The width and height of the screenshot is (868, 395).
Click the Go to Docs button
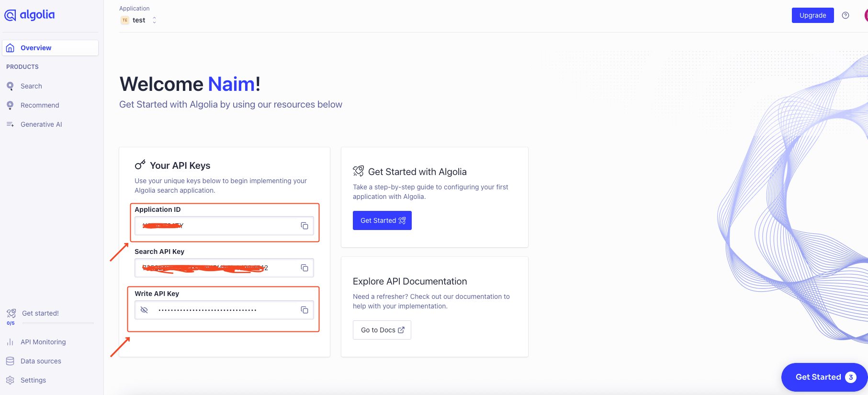pyautogui.click(x=382, y=330)
